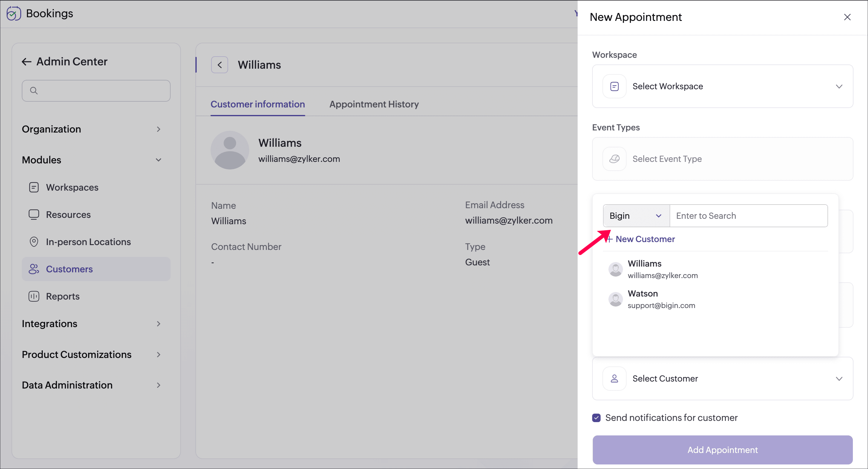Switch to the Appointment History tab
Image resolution: width=868 pixels, height=469 pixels.
tap(374, 104)
